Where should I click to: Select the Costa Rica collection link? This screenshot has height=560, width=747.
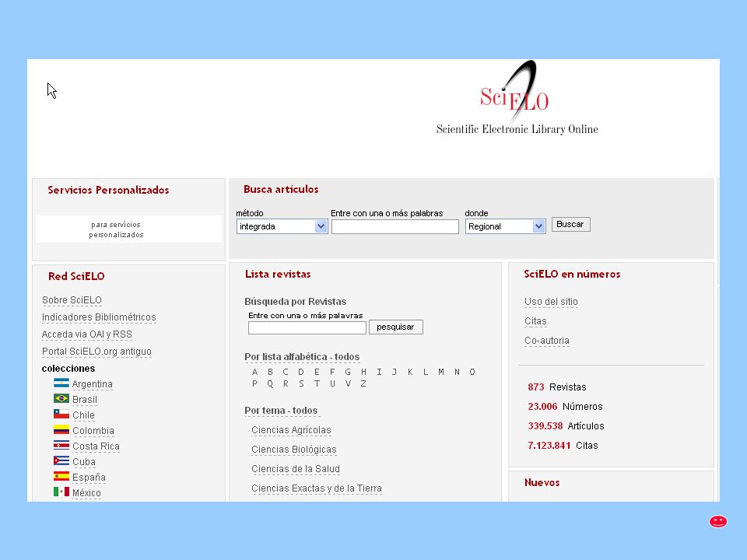pyautogui.click(x=96, y=446)
